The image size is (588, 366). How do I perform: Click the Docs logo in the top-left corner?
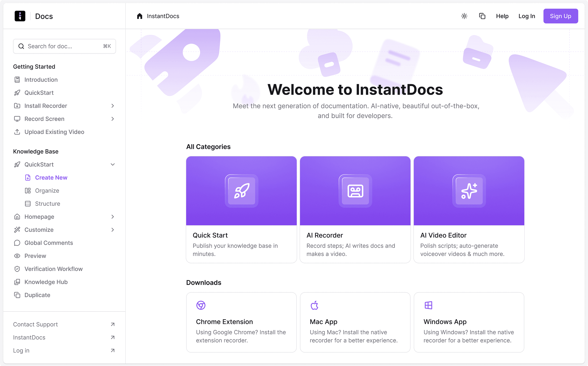pos(20,16)
